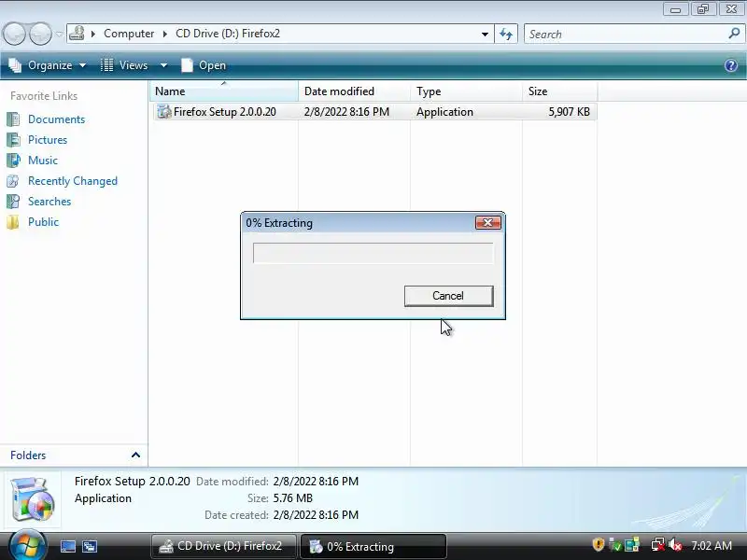Switch to CD Drive (D:) Firefox2 taskbar button
The height and width of the screenshot is (560, 747).
point(223,546)
